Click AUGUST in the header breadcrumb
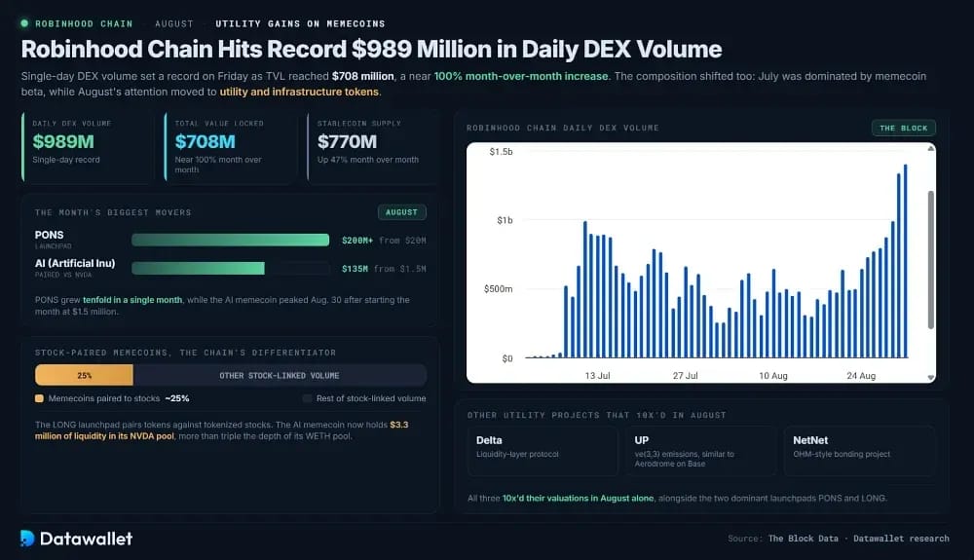Screen dimensions: 974x560 pos(174,23)
